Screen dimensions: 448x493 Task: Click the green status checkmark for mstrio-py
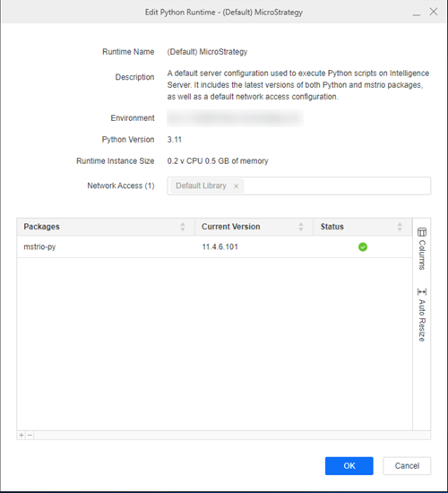(x=363, y=246)
